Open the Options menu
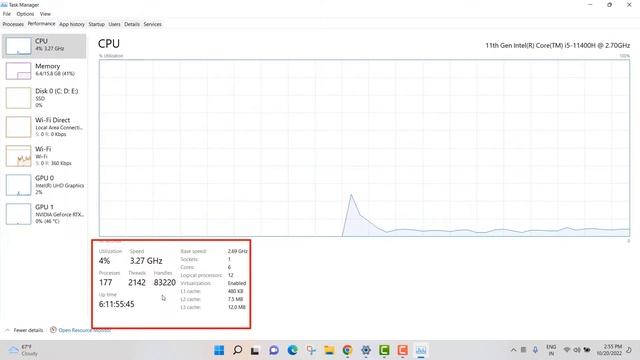 pyautogui.click(x=25, y=14)
